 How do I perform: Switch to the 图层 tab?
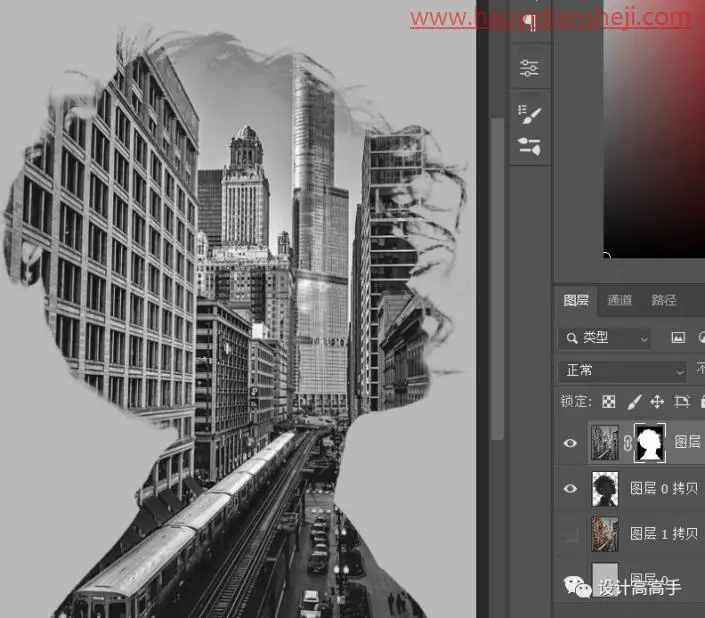coord(576,300)
